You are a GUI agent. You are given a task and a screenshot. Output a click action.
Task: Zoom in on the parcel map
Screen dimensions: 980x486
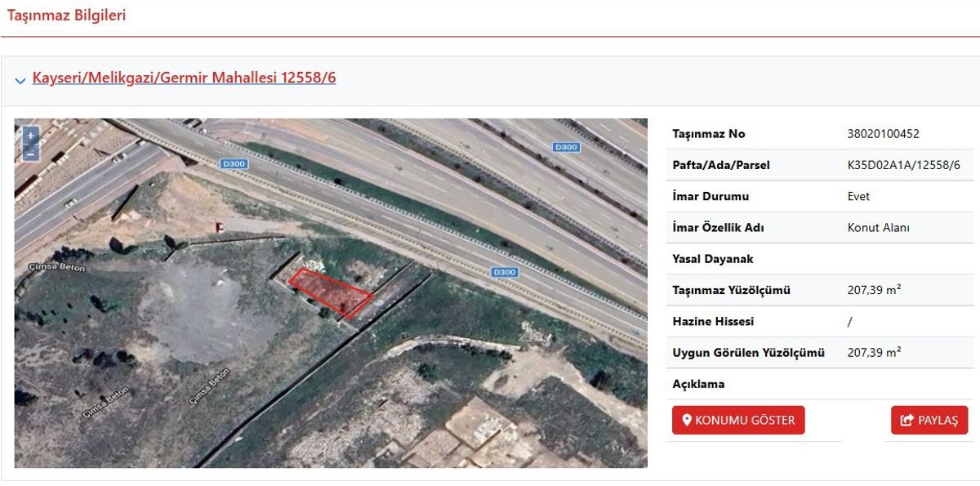click(31, 136)
